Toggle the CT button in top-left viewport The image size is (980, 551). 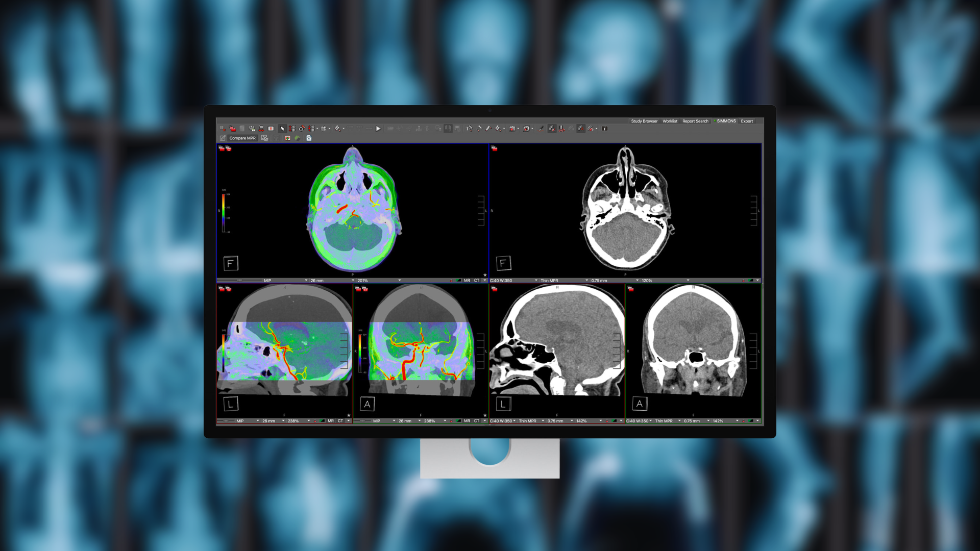coord(477,281)
